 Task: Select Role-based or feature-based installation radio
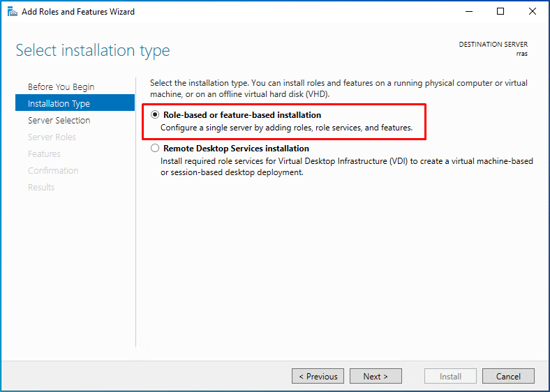pos(155,114)
